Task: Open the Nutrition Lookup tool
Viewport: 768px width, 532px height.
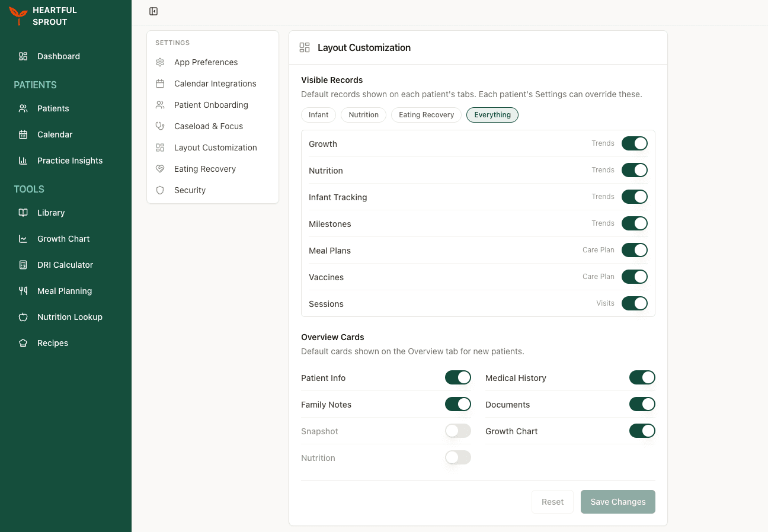Action: click(66, 317)
